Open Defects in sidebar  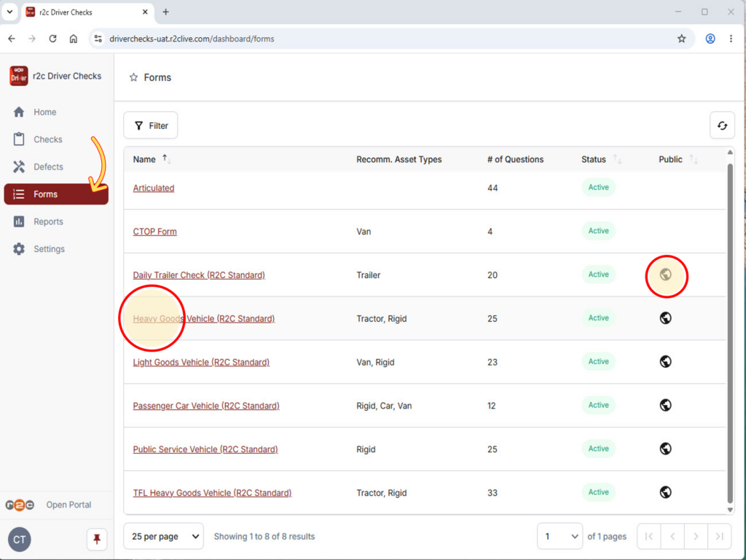tap(56, 167)
